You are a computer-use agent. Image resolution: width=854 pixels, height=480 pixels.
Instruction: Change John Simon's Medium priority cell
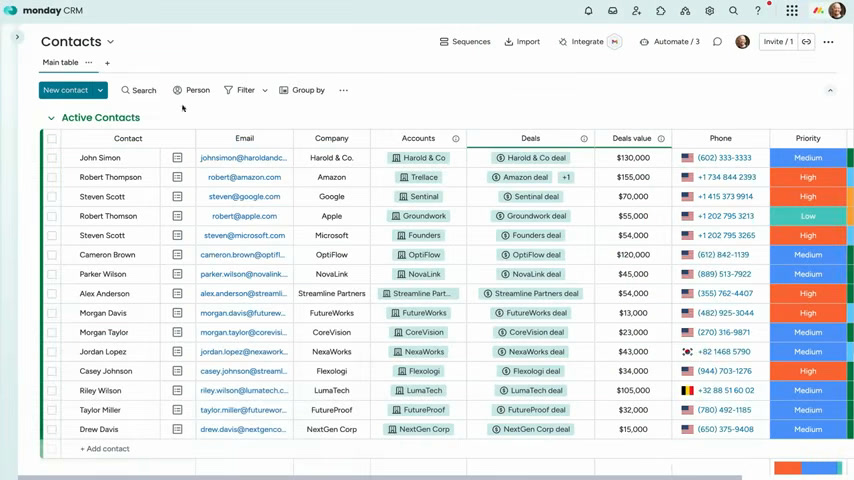tap(808, 158)
